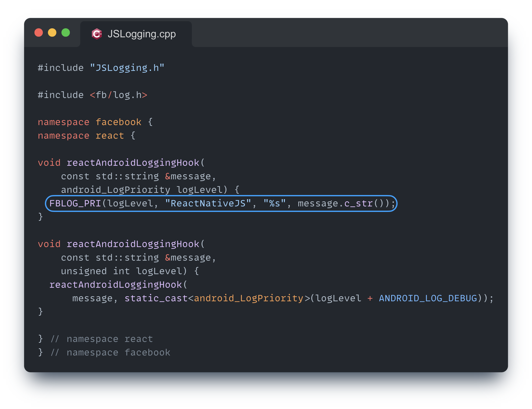Click the green zoom traffic light
532x409 pixels.
[x=66, y=33]
